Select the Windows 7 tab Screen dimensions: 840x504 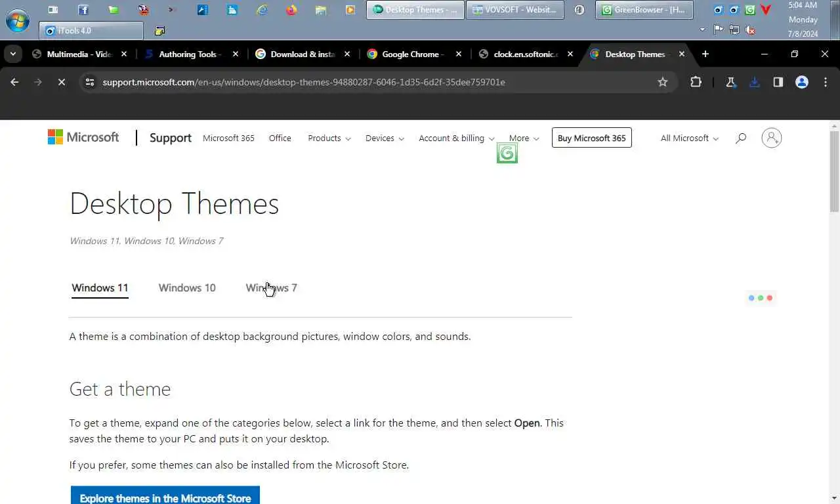271,287
